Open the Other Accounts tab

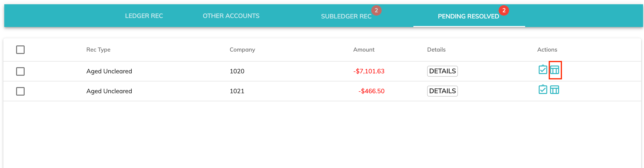tap(231, 16)
